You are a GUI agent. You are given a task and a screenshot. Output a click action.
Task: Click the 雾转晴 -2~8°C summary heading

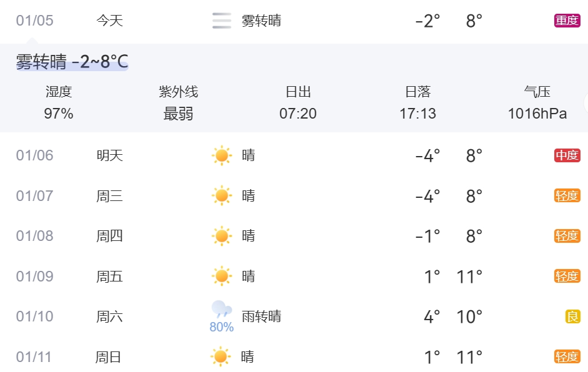pos(72,62)
